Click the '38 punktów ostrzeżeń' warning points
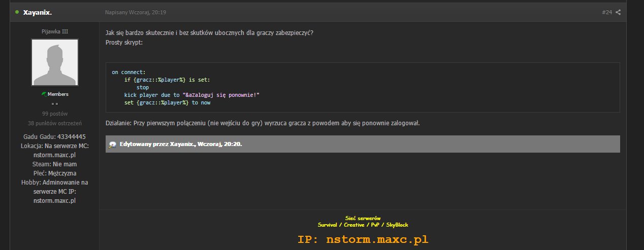The image size is (644, 250). [55, 123]
